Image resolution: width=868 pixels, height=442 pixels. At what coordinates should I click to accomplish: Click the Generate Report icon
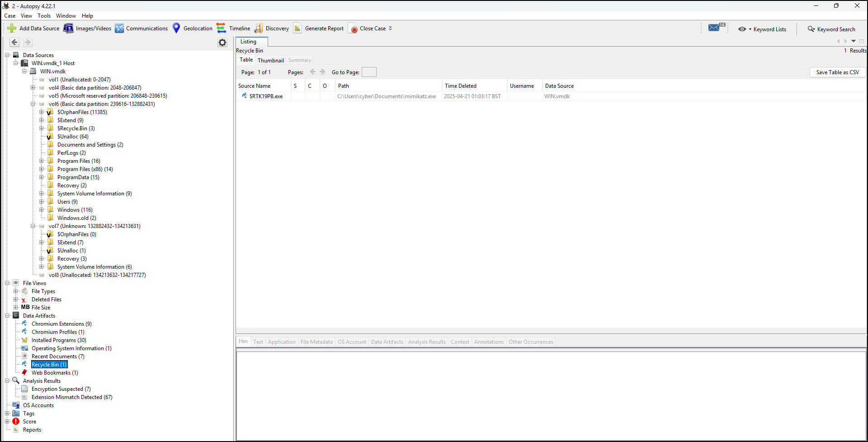(x=297, y=29)
